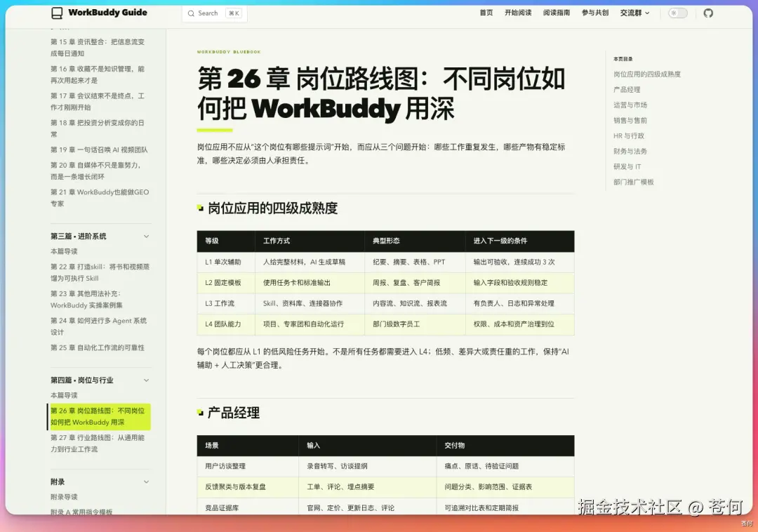Click the Search input box

coord(215,13)
